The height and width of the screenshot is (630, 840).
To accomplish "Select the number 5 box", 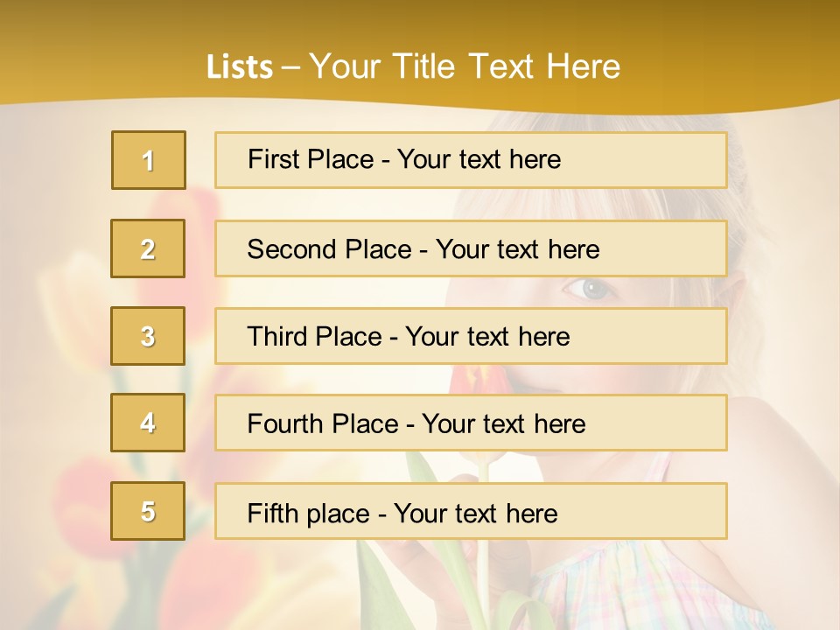I will 148,510.
